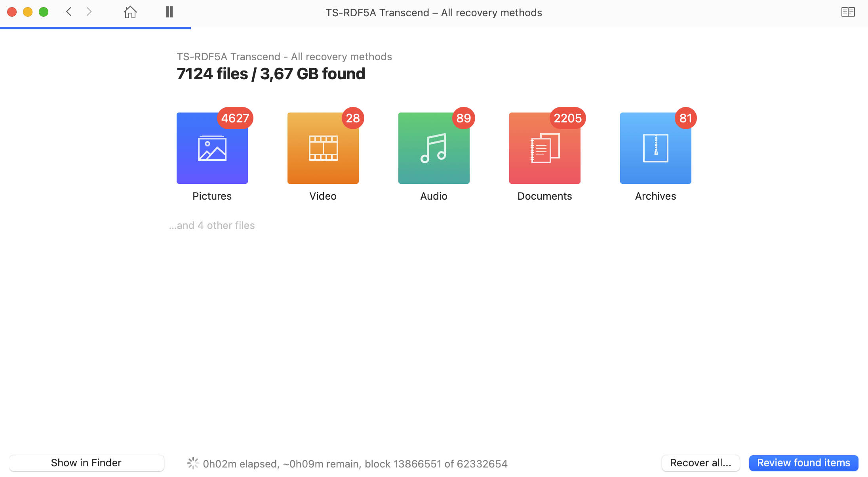Open the Pictures recovery category

pyautogui.click(x=212, y=148)
